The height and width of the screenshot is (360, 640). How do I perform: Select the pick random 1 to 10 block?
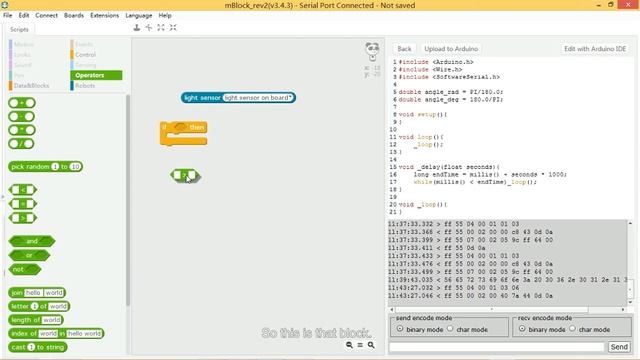pos(45,167)
